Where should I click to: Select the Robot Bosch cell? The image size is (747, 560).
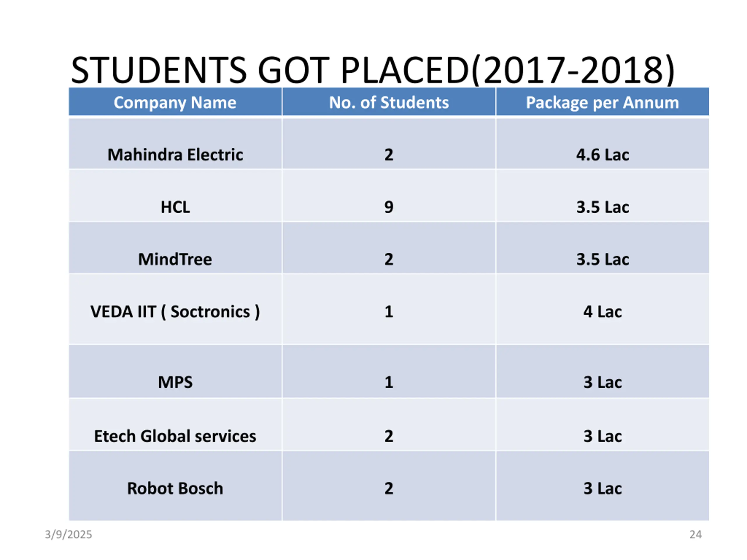tap(175, 486)
